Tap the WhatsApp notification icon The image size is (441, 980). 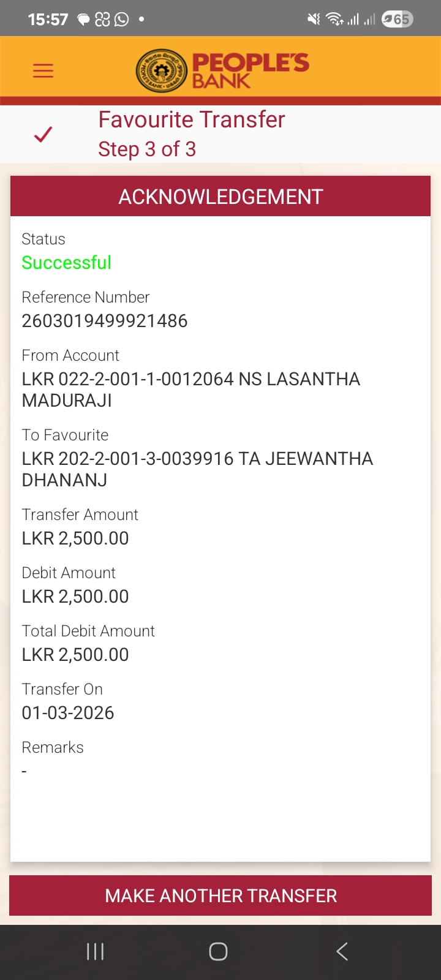(122, 20)
